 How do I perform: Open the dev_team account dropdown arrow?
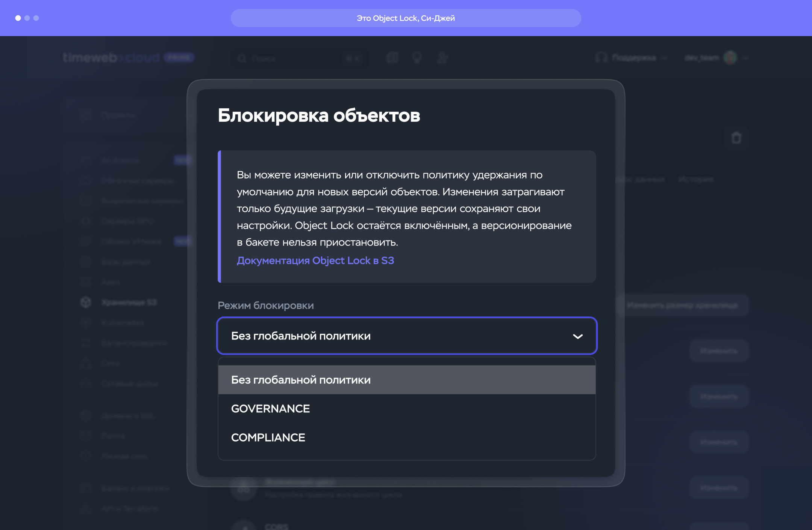746,58
